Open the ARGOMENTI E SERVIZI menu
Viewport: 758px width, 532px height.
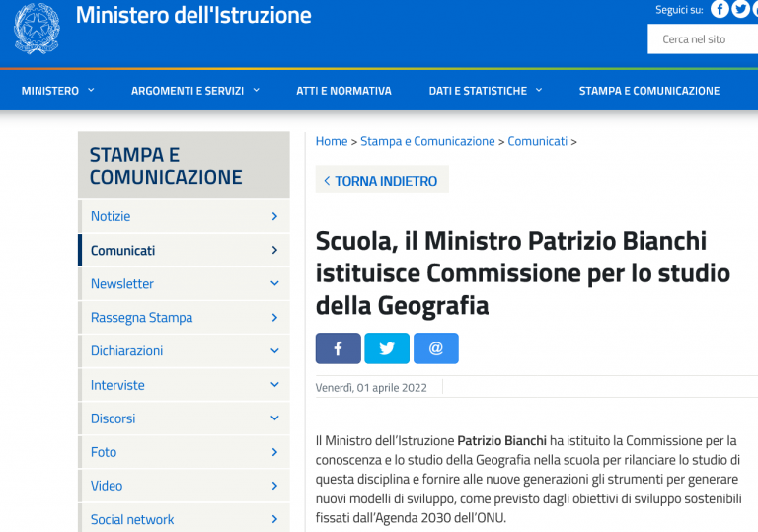pyautogui.click(x=188, y=91)
